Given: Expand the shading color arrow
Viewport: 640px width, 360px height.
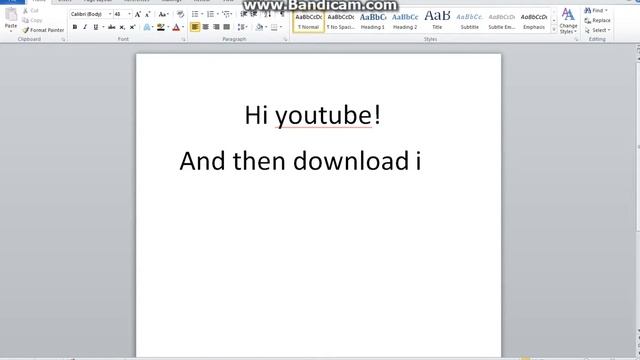Looking at the screenshot, I should (266, 27).
